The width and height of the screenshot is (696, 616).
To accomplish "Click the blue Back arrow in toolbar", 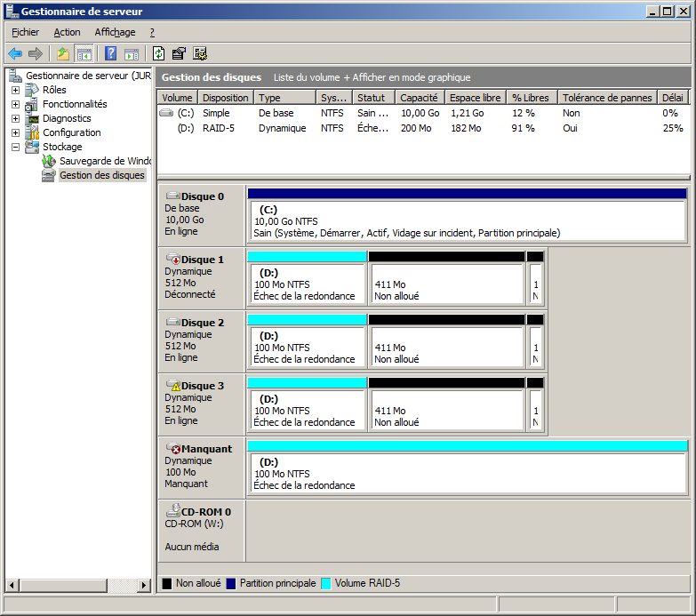I will [x=15, y=53].
